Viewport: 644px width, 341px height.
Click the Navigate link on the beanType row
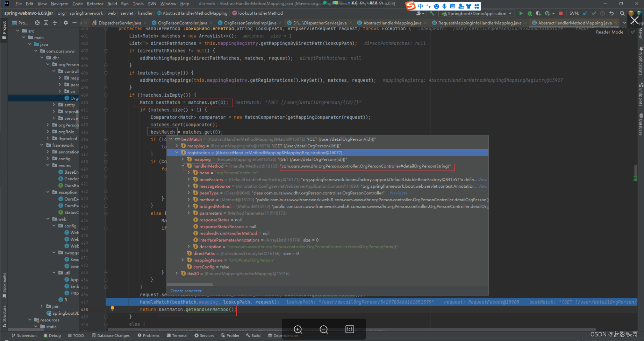[x=399, y=193]
